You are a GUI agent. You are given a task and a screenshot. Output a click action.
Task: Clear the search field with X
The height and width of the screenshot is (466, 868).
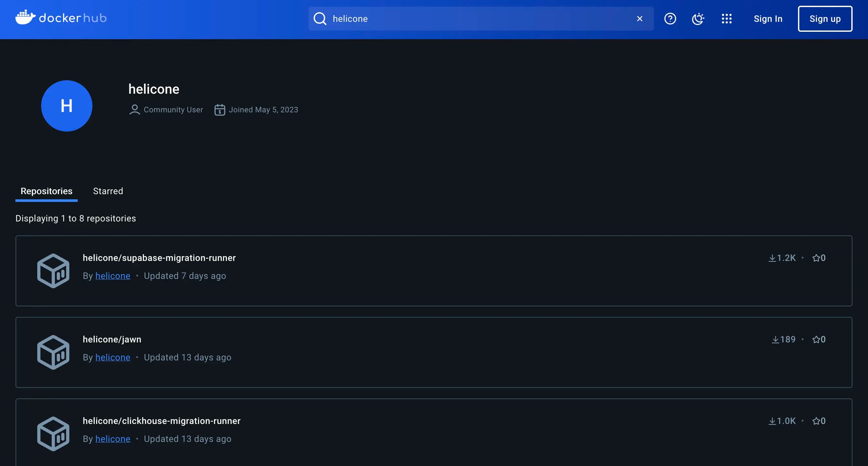[x=639, y=19]
